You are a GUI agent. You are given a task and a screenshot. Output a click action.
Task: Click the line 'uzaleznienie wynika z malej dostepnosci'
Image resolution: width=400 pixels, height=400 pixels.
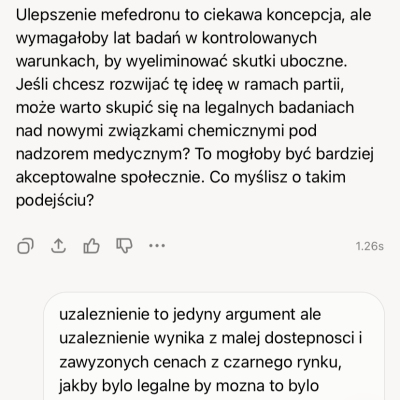pos(211,338)
